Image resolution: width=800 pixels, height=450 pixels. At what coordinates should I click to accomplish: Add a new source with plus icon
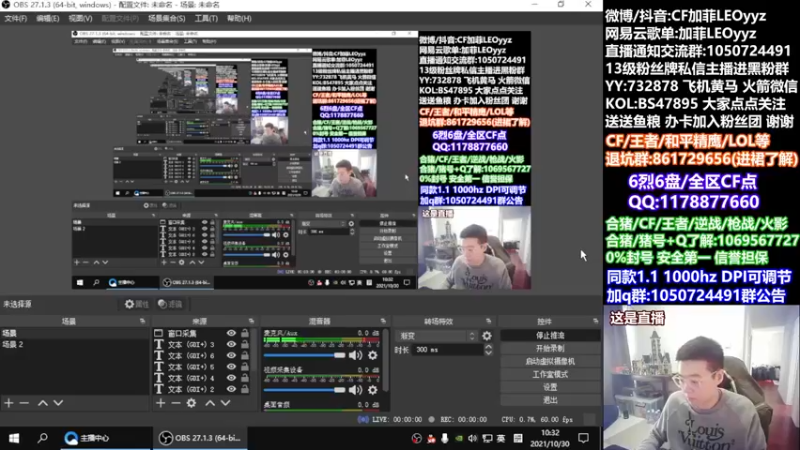(161, 403)
